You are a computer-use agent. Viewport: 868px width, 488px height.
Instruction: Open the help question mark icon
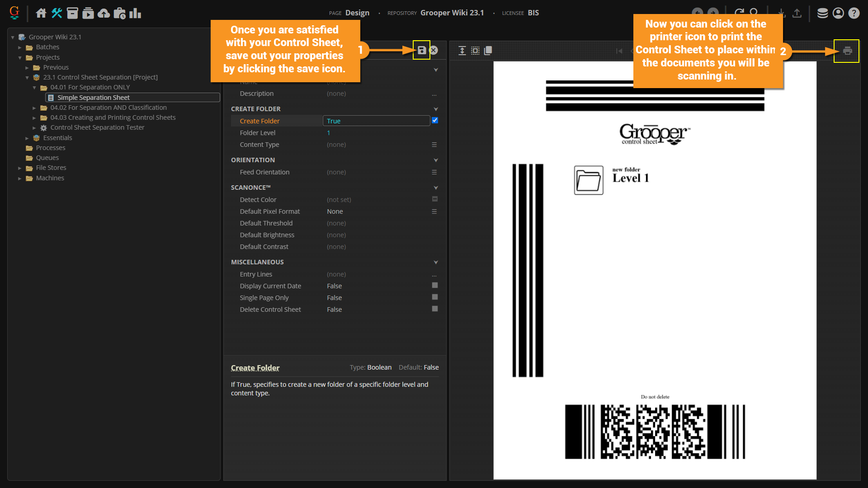pos(854,13)
